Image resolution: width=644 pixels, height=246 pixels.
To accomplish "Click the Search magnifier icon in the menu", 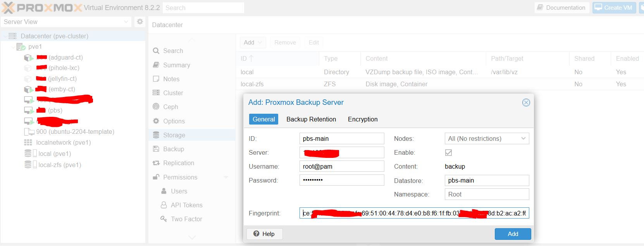I will pos(156,51).
